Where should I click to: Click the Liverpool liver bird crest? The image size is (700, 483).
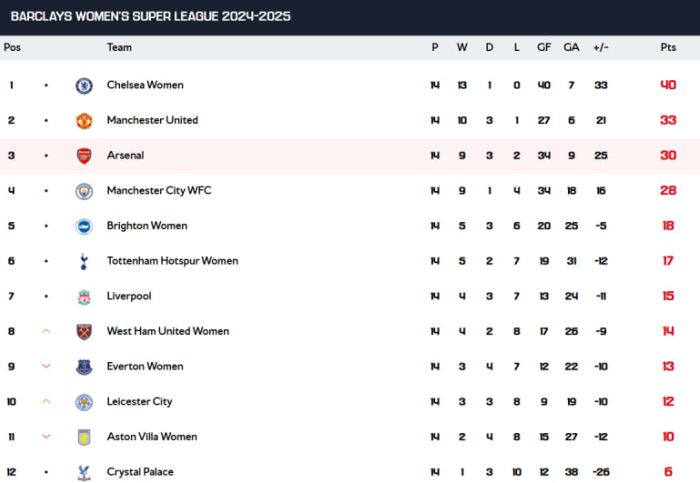pos(84,297)
